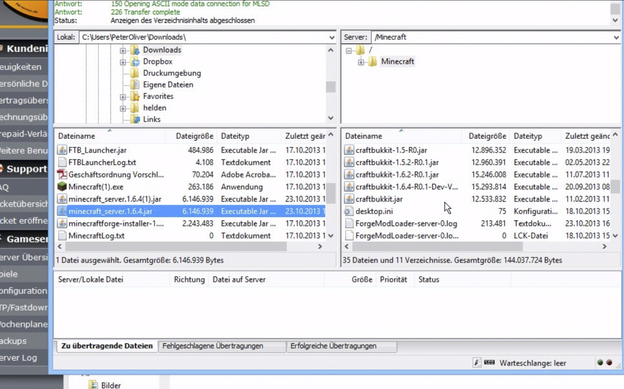This screenshot has height=389, width=624.
Task: Click the craftbukkit-1.5-R0.jar file icon
Action: pyautogui.click(x=349, y=150)
